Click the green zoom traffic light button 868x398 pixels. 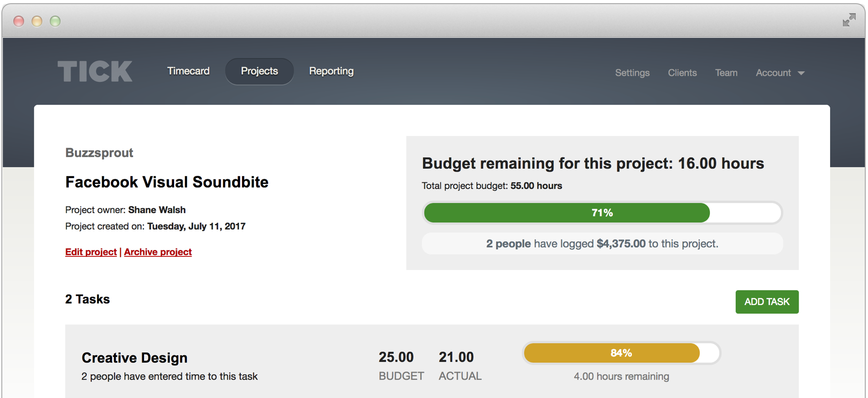[55, 21]
